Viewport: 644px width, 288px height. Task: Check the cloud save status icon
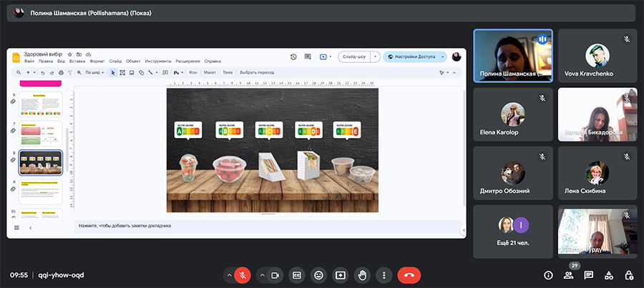(88, 54)
